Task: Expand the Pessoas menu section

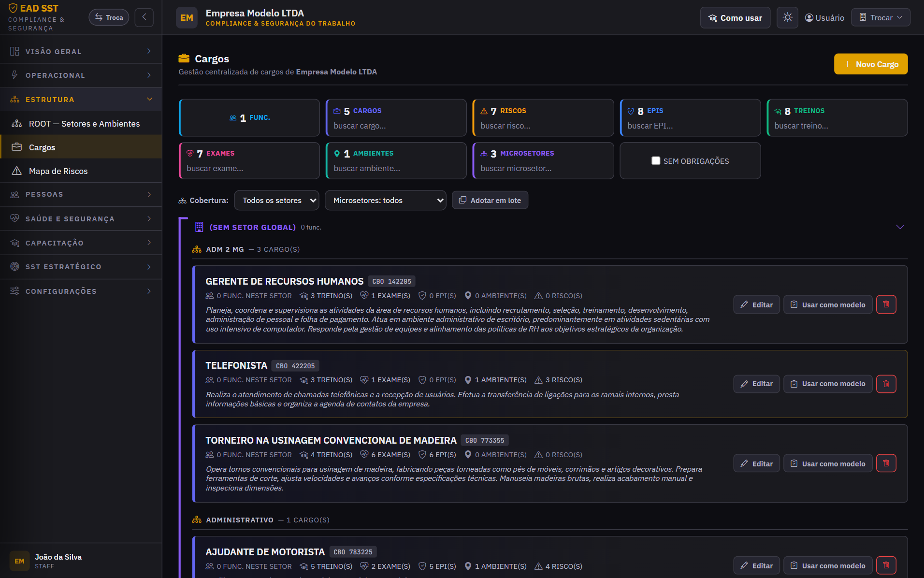Action: tap(81, 194)
